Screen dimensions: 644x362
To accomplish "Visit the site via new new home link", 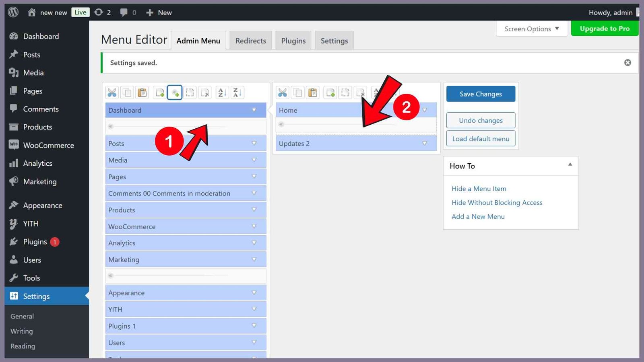I will point(47,12).
